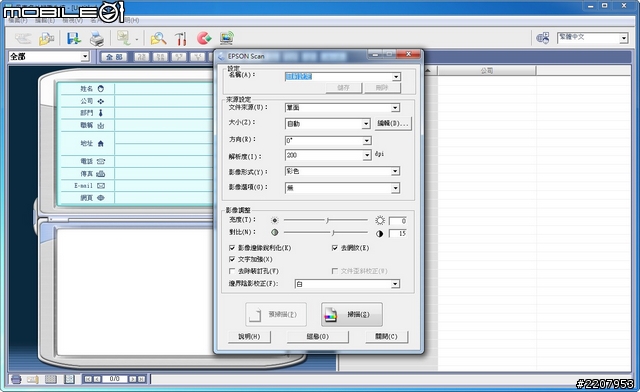
Task: Expand the arrow beside export card icon
Action: click(x=137, y=39)
